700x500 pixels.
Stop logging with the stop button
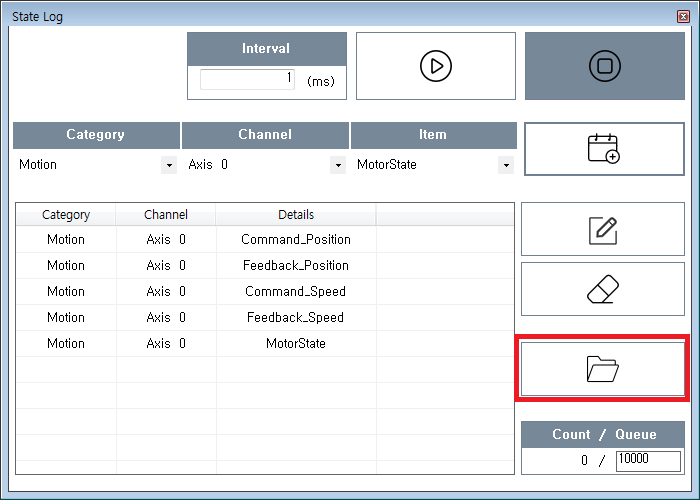[x=604, y=66]
